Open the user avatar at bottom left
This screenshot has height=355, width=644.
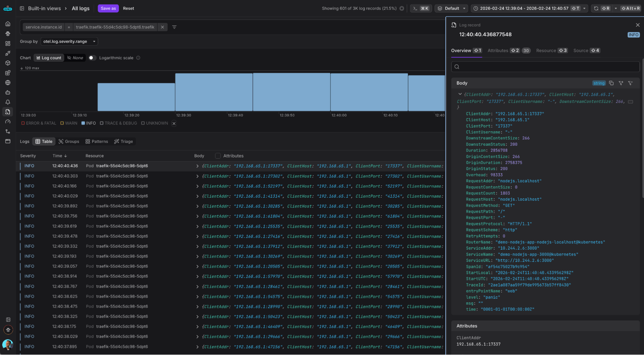8,344
